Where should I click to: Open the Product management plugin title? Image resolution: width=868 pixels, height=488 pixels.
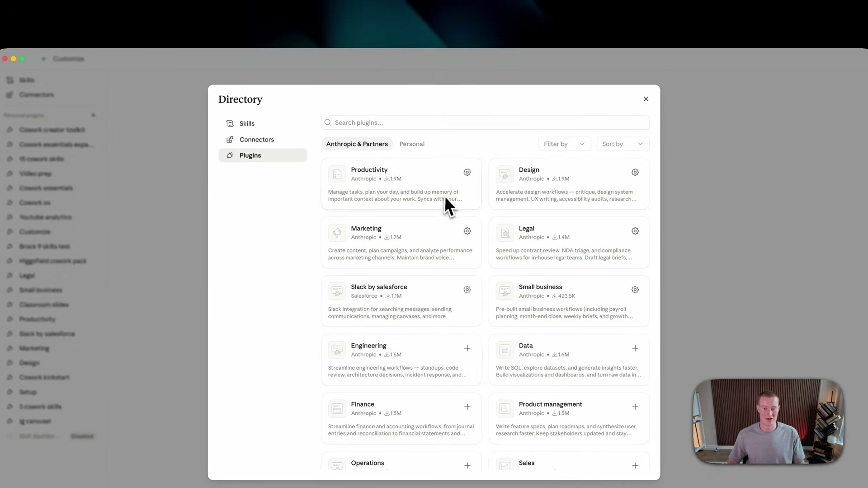click(x=550, y=404)
